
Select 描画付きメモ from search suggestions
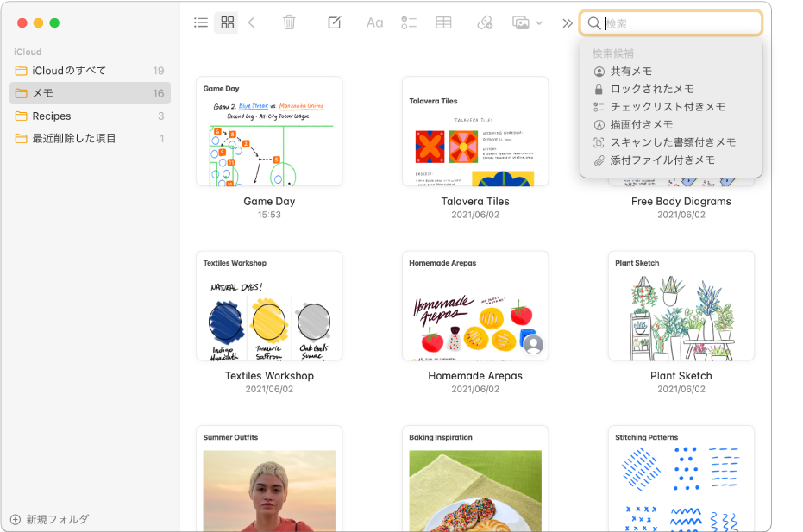point(643,124)
